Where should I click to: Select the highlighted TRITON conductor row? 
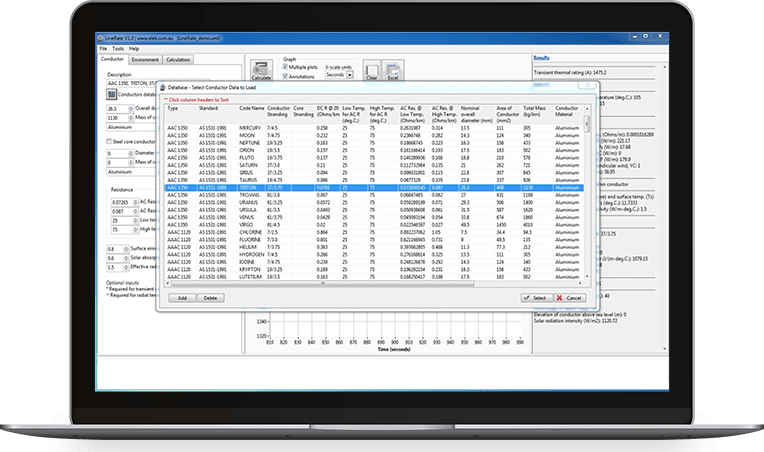[374, 188]
